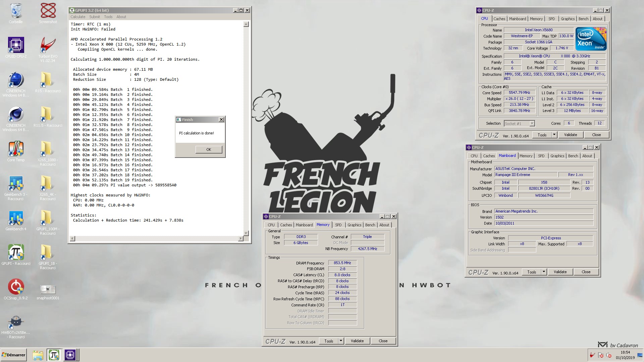This screenshot has width=644, height=362.
Task: Switch to CPU-Z in the taskbar
Action: (70, 355)
